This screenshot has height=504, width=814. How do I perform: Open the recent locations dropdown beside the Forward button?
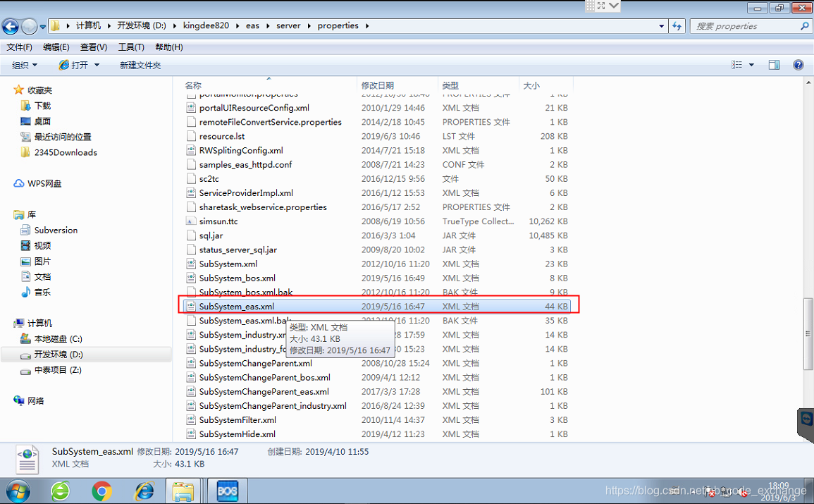[x=42, y=27]
